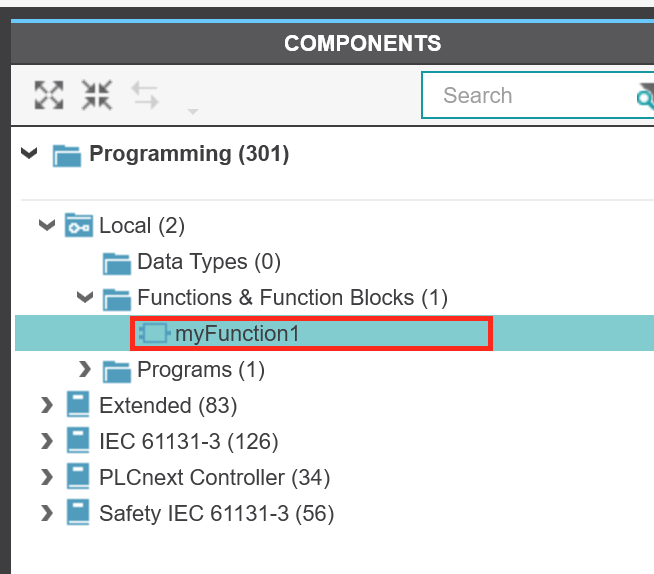Click the swap arrows toolbar icon
654x574 pixels.
click(145, 96)
